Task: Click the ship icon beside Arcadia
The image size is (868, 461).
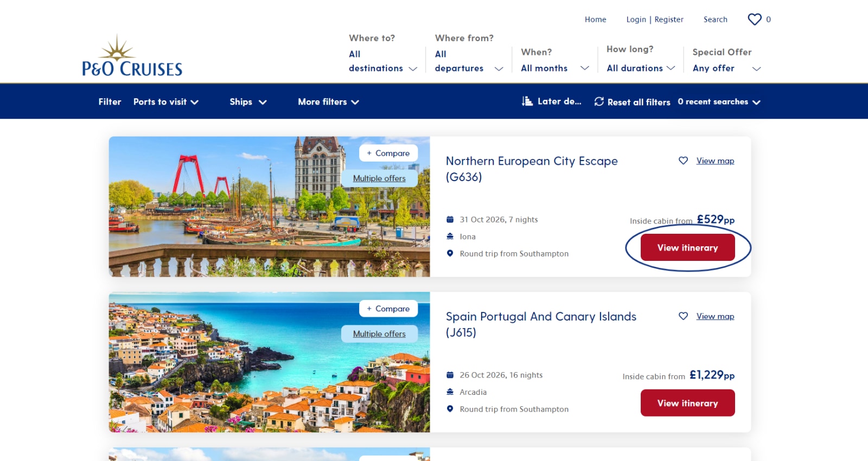Action: [450, 392]
